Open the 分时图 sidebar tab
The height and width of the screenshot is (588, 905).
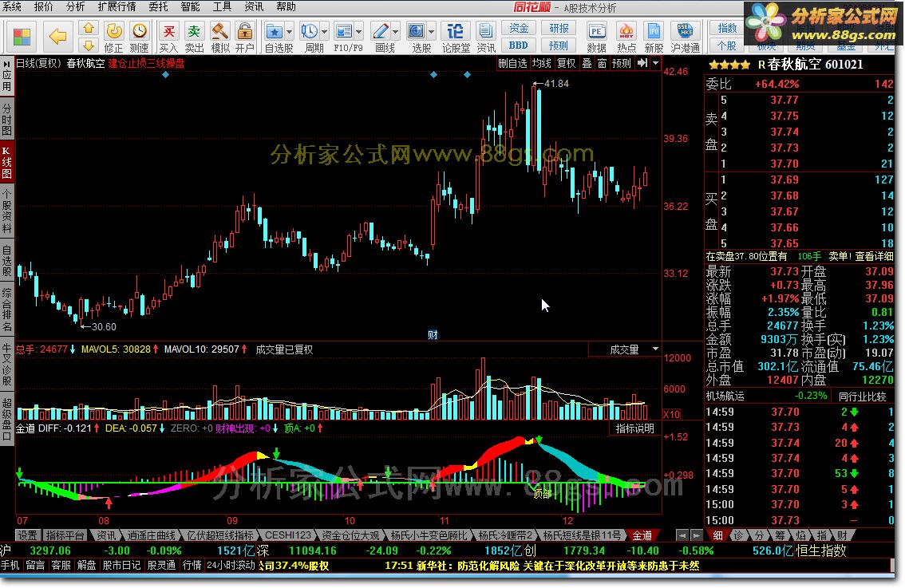[x=6, y=120]
